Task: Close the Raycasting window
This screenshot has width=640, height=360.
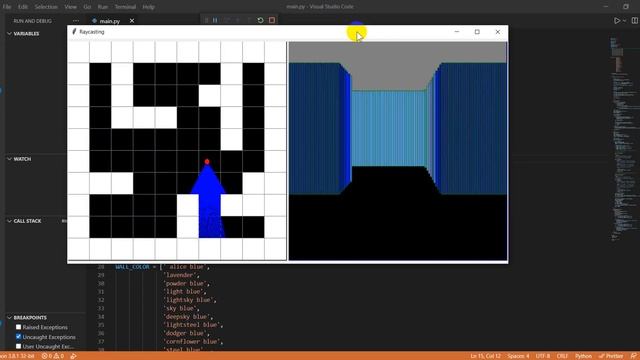Action: pos(498,32)
